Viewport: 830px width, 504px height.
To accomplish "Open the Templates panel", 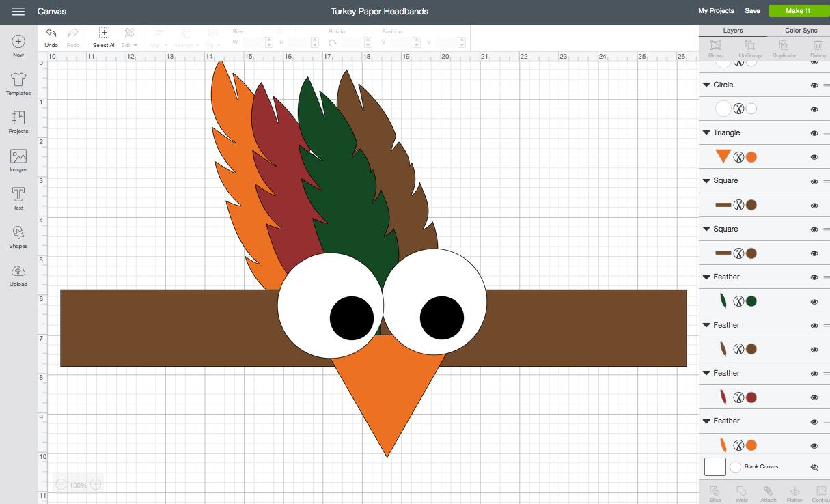I will tap(18, 85).
